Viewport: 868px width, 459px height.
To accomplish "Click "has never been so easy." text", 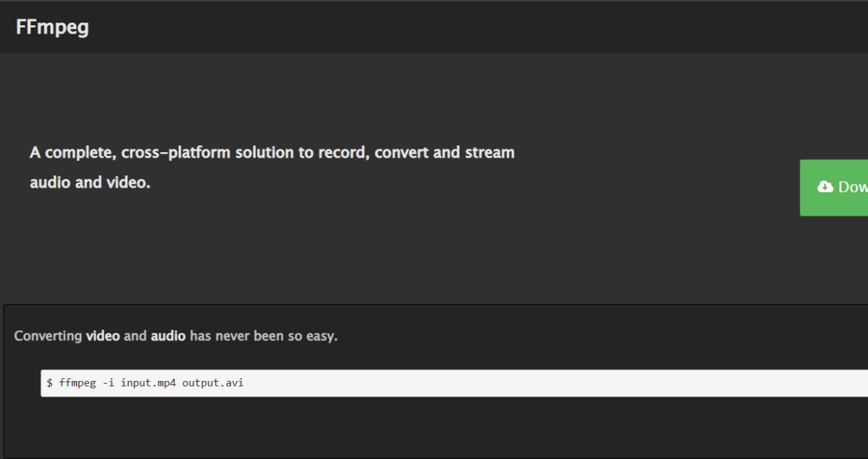I will pos(264,336).
